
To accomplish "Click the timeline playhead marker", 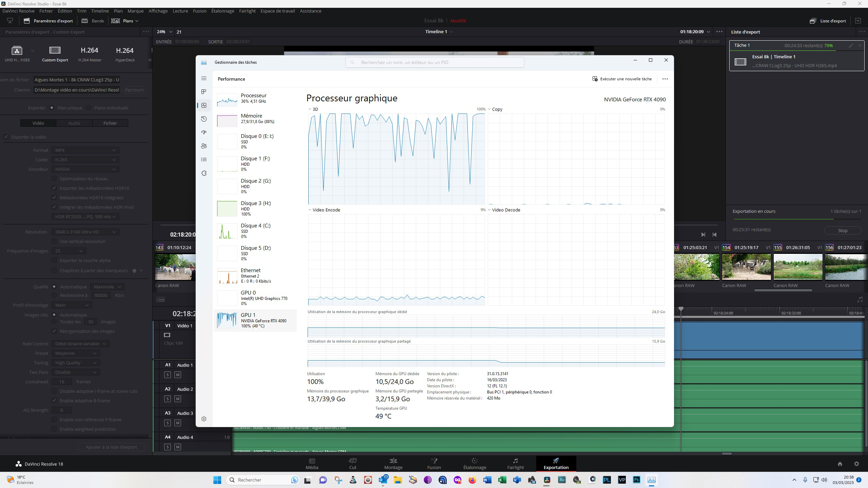I will click(x=681, y=309).
